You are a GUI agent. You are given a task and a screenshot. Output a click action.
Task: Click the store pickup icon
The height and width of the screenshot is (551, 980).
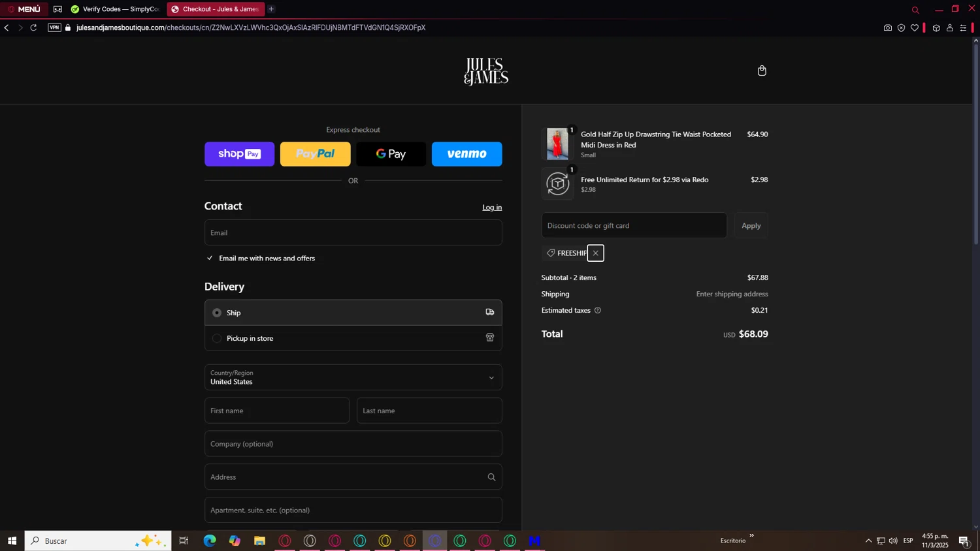pyautogui.click(x=490, y=338)
